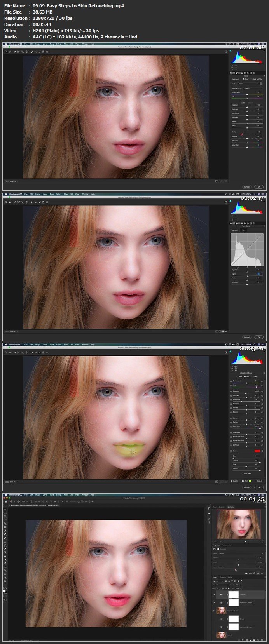Click OK button in the 00:02:17 frame
This screenshot has width=269, height=644.
pos(259,337)
